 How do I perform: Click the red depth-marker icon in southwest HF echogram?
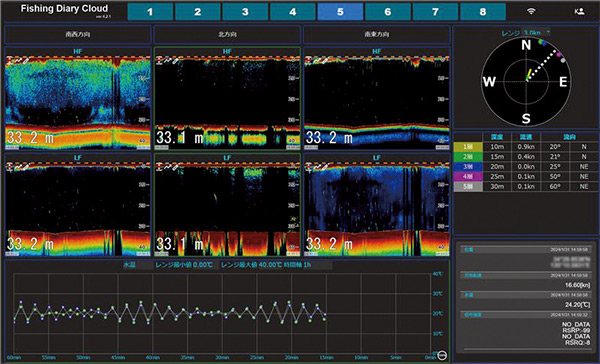[x=10, y=60]
